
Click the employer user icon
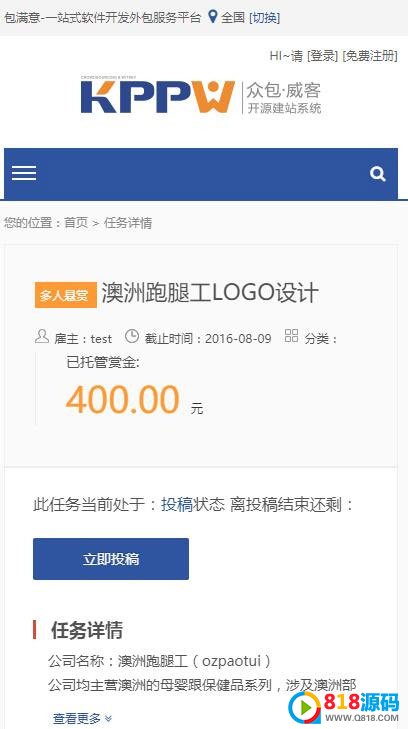pos(42,336)
